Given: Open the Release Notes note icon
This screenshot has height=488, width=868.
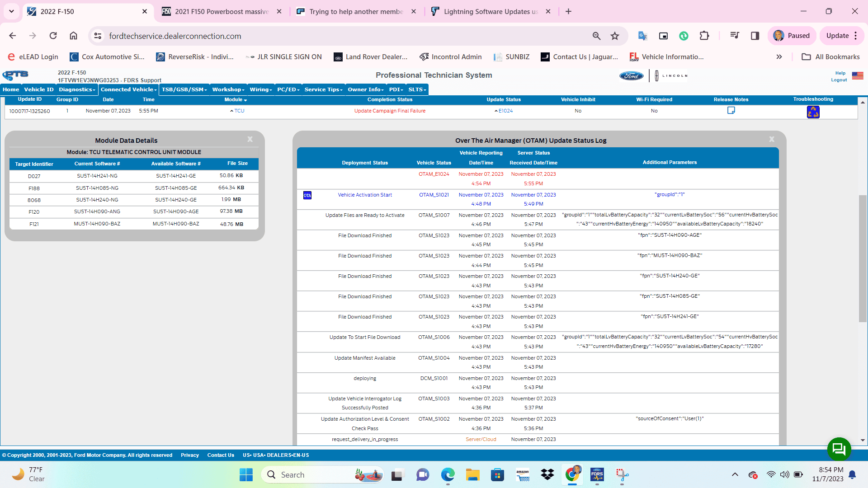Looking at the screenshot, I should point(731,110).
